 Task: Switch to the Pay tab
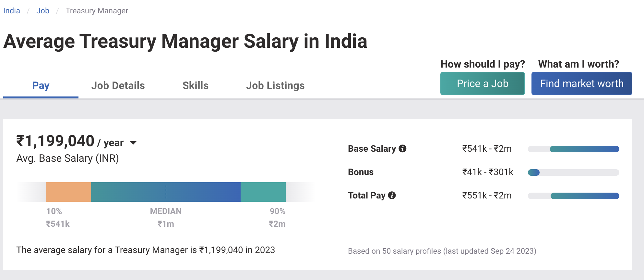pos(41,86)
